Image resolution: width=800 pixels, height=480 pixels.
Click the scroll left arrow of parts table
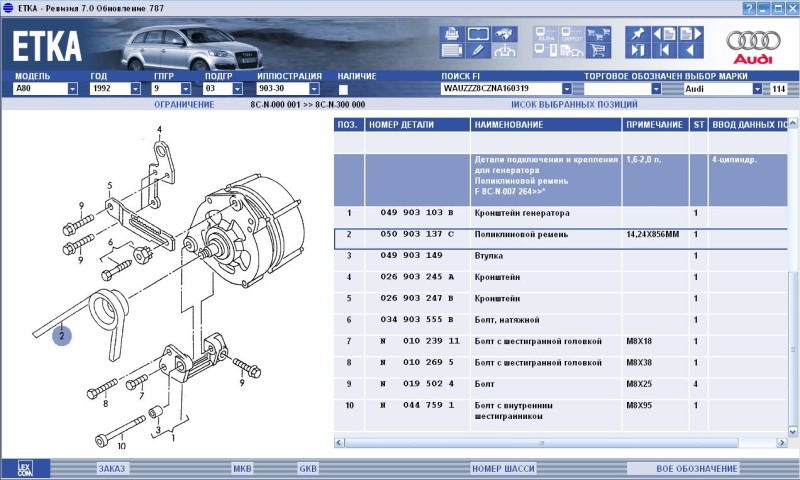339,443
